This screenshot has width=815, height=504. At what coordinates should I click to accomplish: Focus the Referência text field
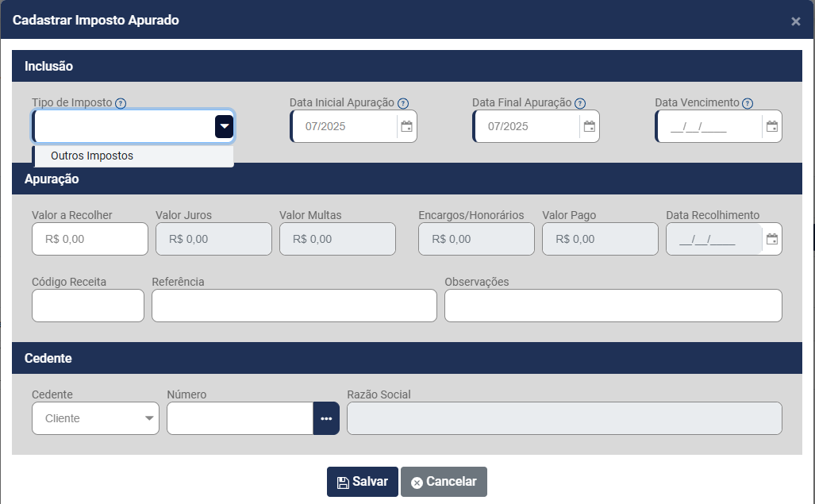click(294, 306)
